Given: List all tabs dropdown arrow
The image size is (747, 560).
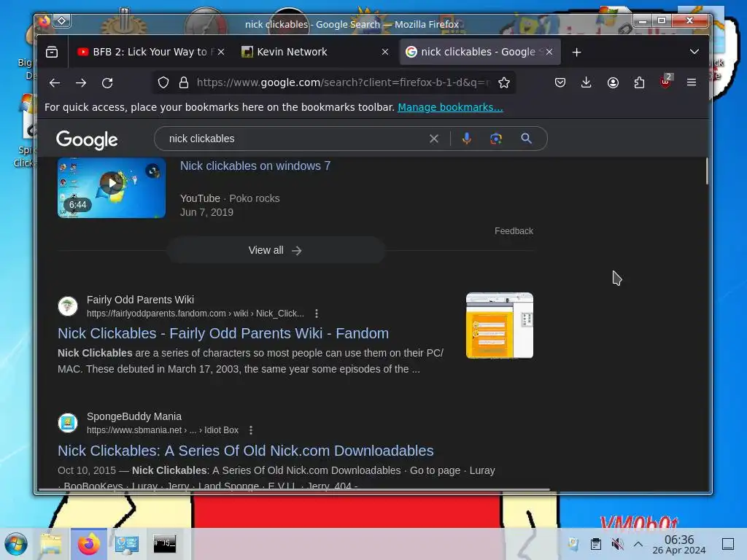Looking at the screenshot, I should pos(694,52).
